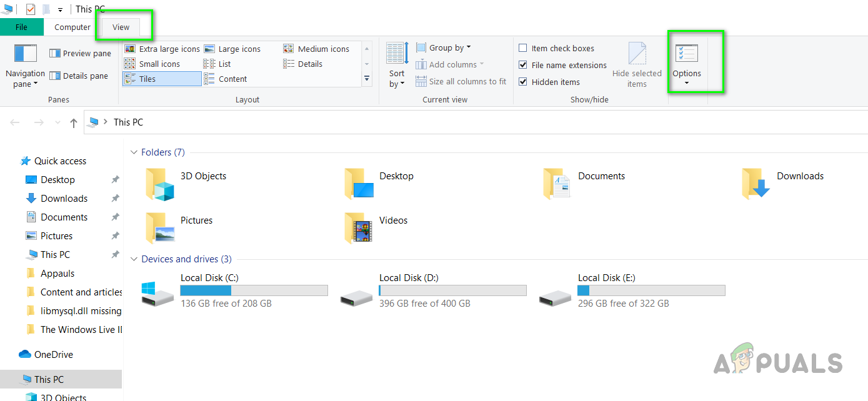Screen dimensions: 868x401
Task: Click the 296 GB free of 322 GB text
Action: [x=624, y=304]
